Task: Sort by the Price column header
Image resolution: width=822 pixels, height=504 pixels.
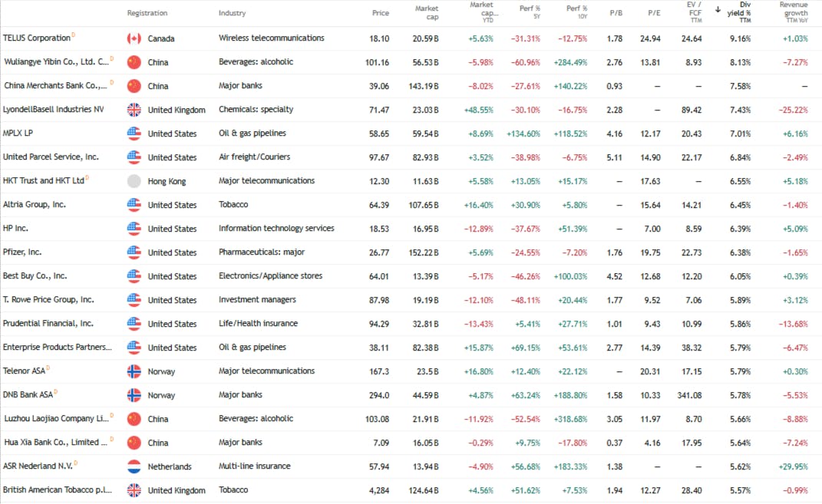Action: (381, 13)
